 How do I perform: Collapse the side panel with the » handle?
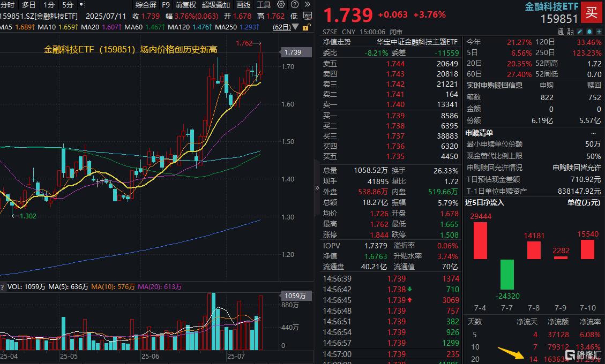coord(317,188)
